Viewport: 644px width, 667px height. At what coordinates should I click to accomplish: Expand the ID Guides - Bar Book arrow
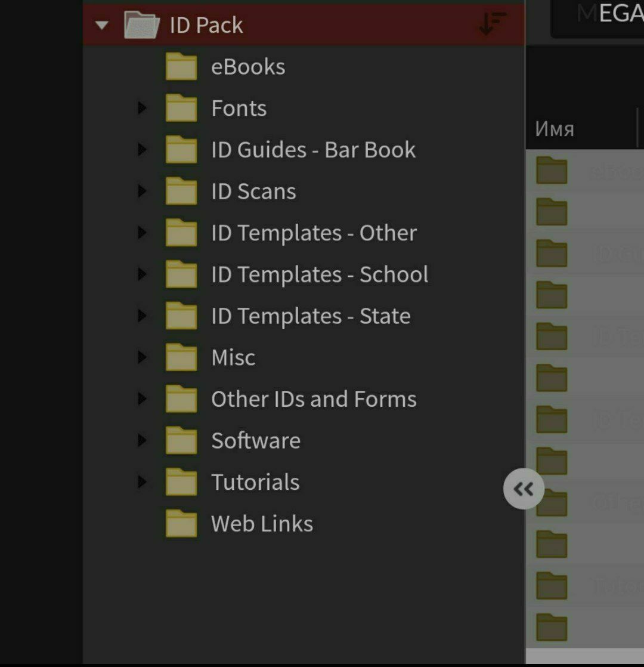142,150
